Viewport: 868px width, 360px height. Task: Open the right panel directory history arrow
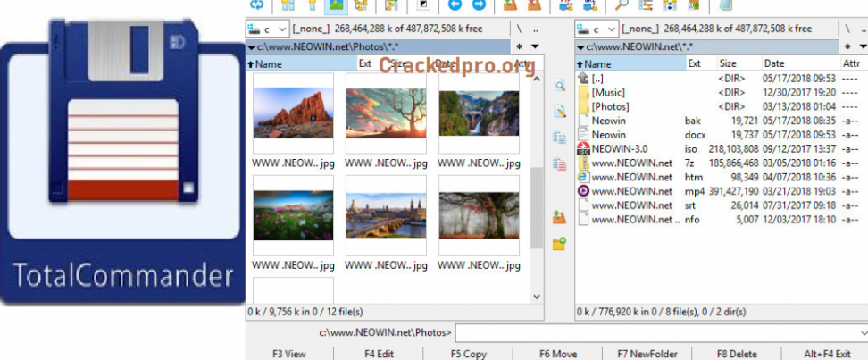pyautogui.click(x=864, y=46)
